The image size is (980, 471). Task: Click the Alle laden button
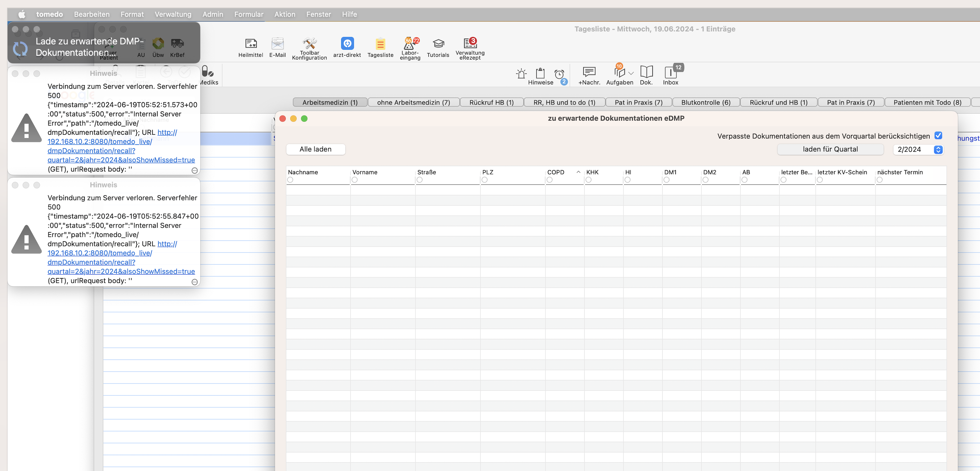(315, 149)
